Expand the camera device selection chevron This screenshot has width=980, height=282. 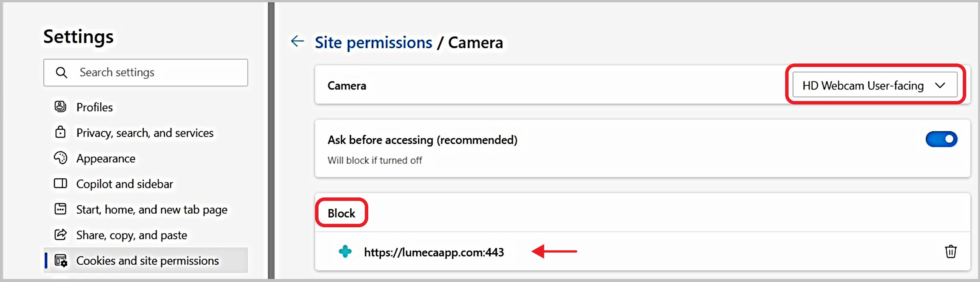941,85
